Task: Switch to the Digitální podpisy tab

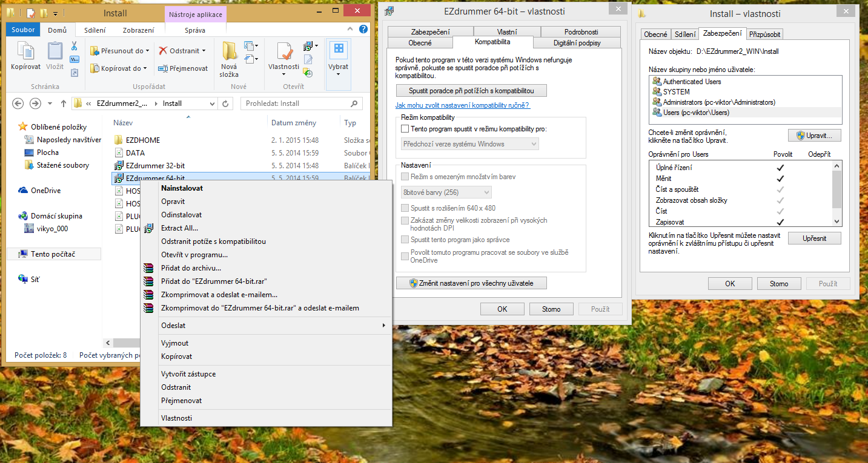Action: tap(578, 43)
